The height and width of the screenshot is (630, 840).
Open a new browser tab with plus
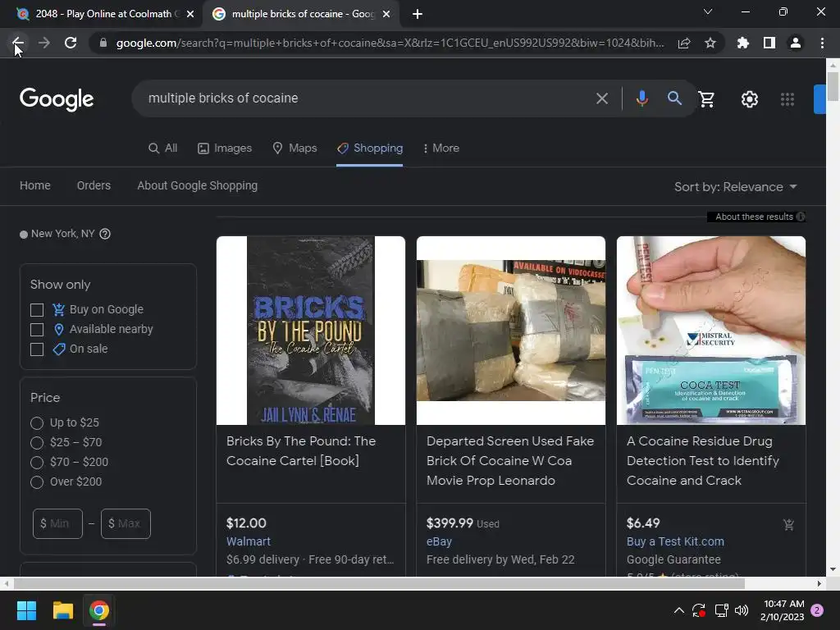tap(418, 14)
